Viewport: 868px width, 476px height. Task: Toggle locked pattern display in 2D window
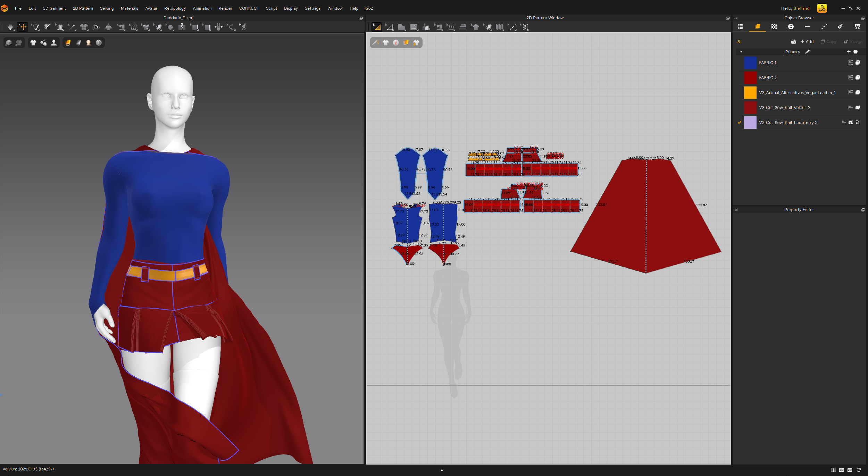coord(416,43)
